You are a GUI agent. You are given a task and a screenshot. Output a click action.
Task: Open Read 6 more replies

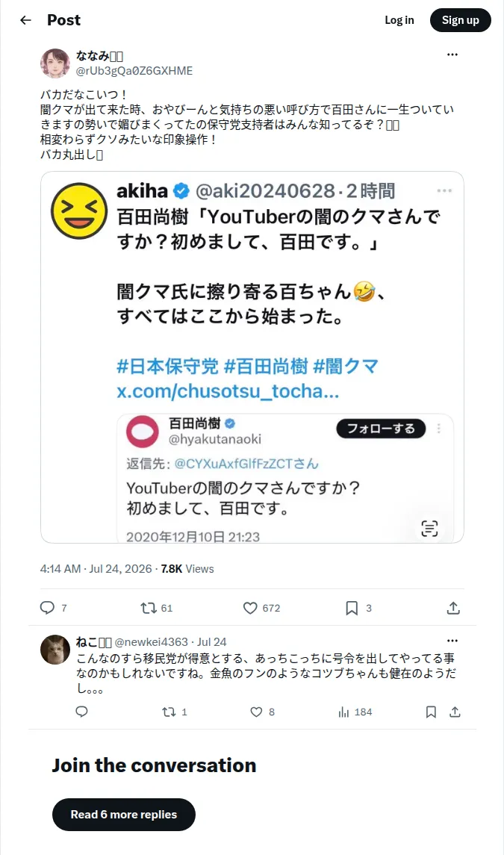tap(124, 814)
